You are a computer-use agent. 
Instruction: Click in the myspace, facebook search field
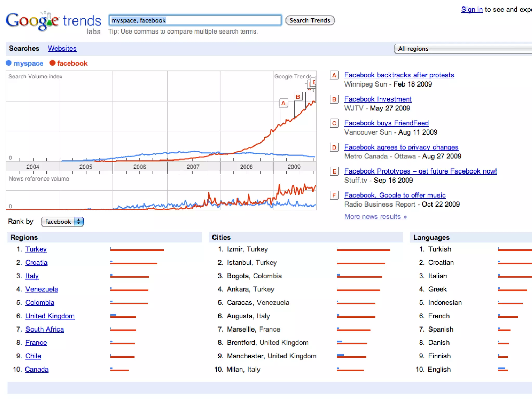(195, 20)
